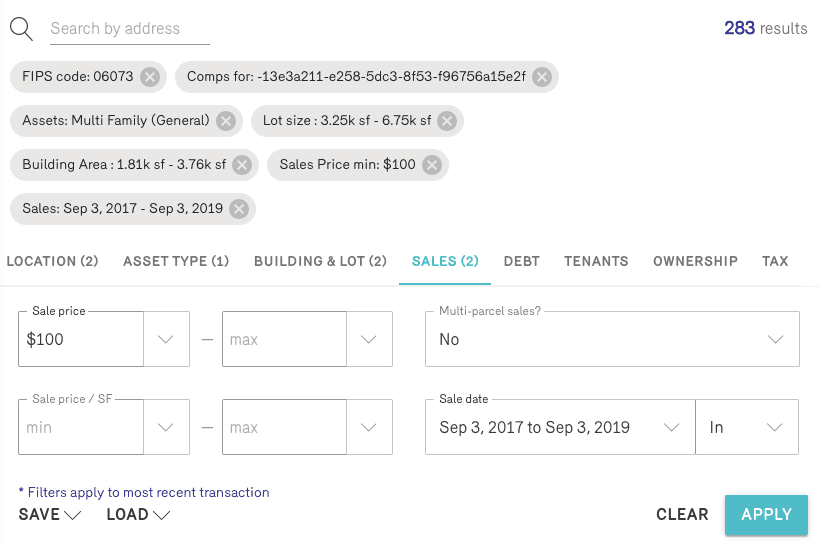819x547 pixels.
Task: Open the Building & Lot tab
Action: (x=320, y=261)
